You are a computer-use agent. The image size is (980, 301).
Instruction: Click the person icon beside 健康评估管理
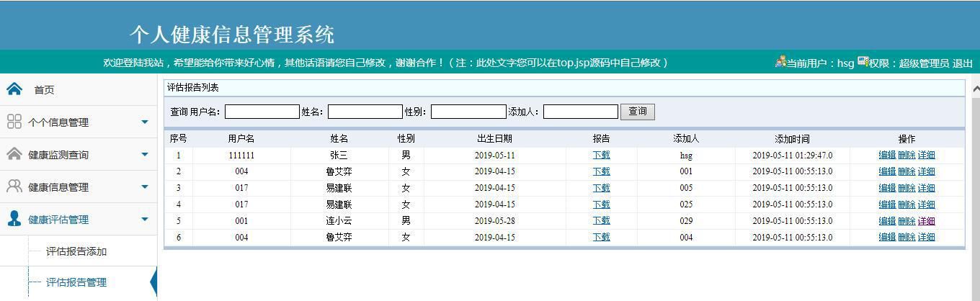point(14,219)
